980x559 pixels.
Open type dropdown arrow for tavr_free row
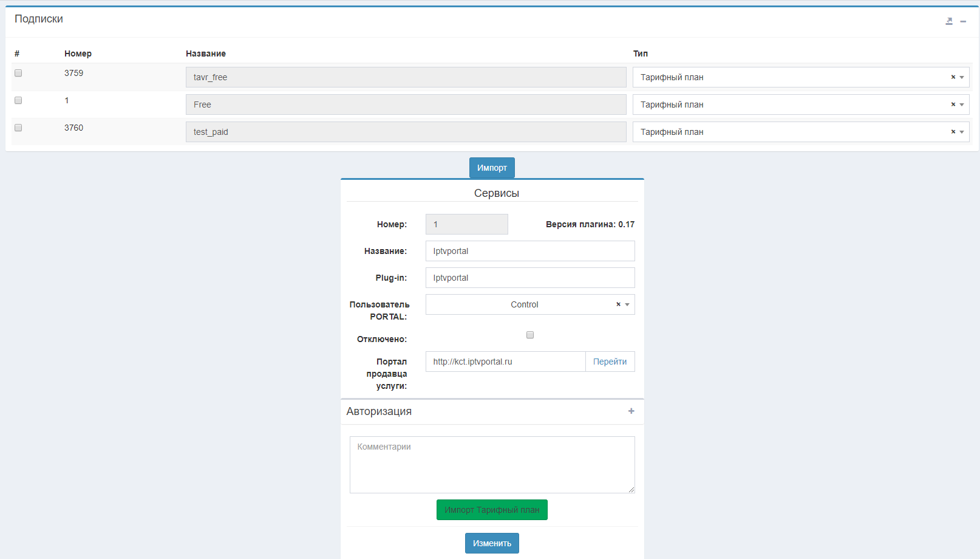coord(962,77)
